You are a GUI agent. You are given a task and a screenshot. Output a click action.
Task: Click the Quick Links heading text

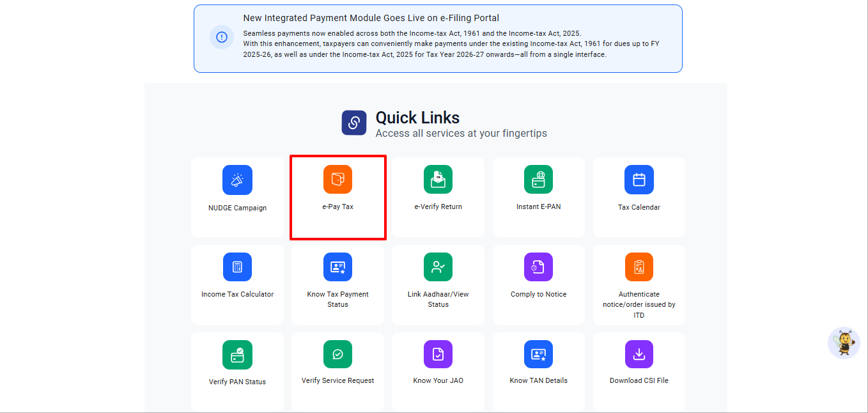point(417,118)
